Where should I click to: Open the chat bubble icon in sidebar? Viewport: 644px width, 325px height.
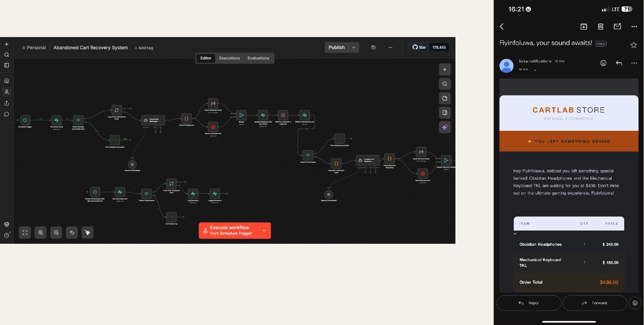pyautogui.click(x=6, y=114)
